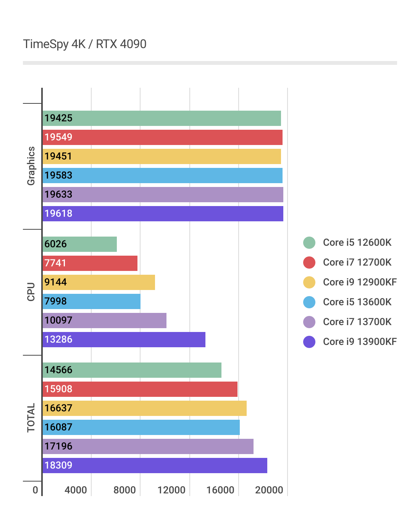
Task: Select the TOTAL bar showing 18309
Action: [155, 466]
